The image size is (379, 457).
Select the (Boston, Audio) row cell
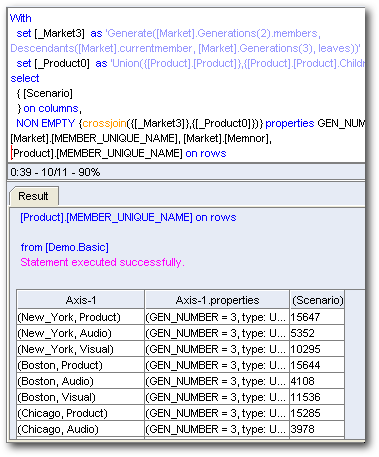coord(81,381)
